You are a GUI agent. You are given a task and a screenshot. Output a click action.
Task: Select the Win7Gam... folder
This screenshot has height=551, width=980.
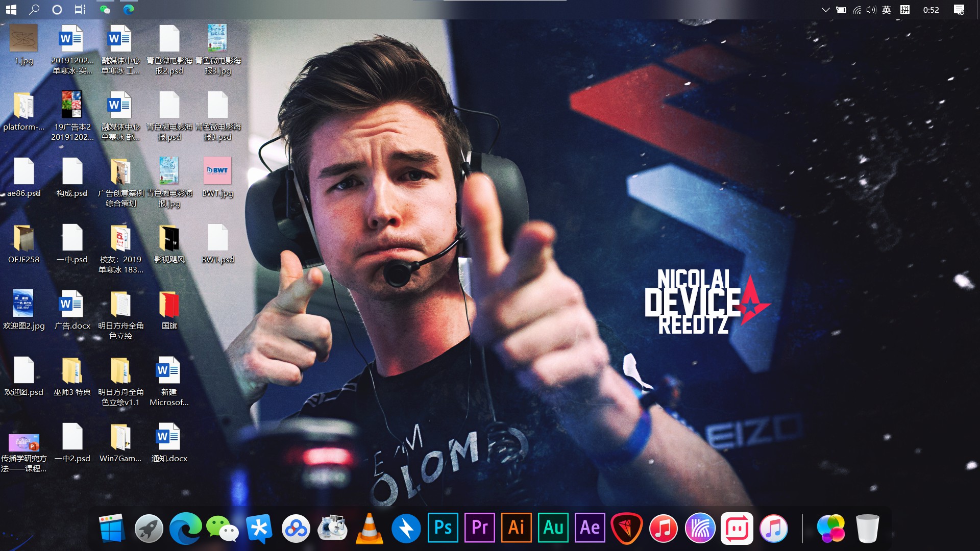121,443
